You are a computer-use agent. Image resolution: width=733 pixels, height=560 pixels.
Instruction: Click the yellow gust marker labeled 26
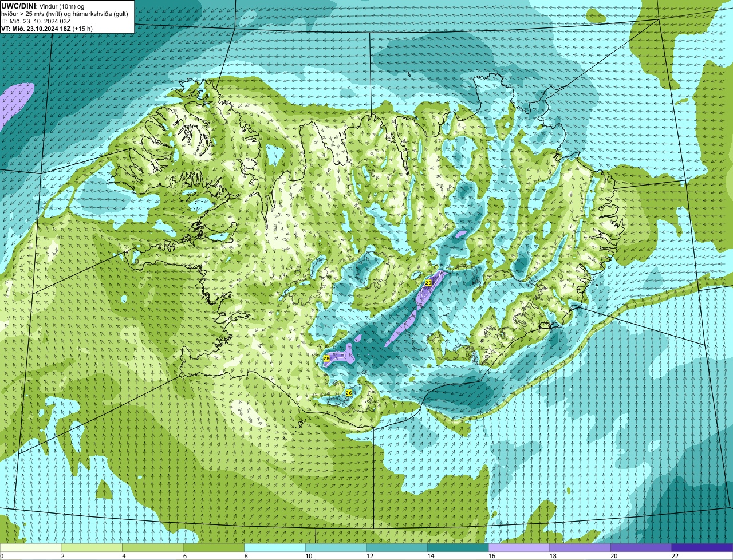point(349,393)
